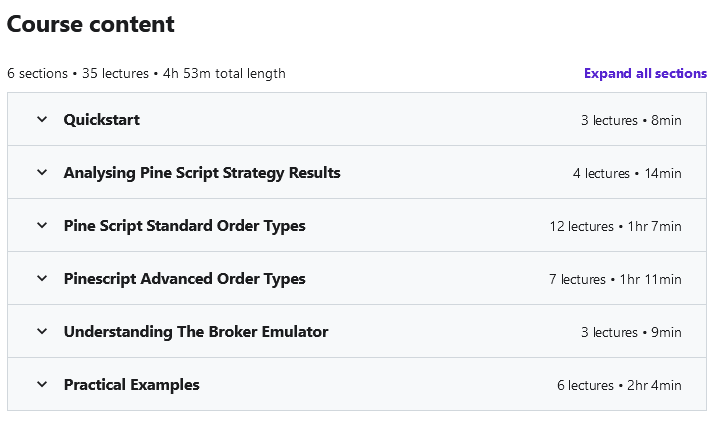Expand Understanding The Broker Emulator section
This screenshot has width=716, height=421.
pos(196,332)
